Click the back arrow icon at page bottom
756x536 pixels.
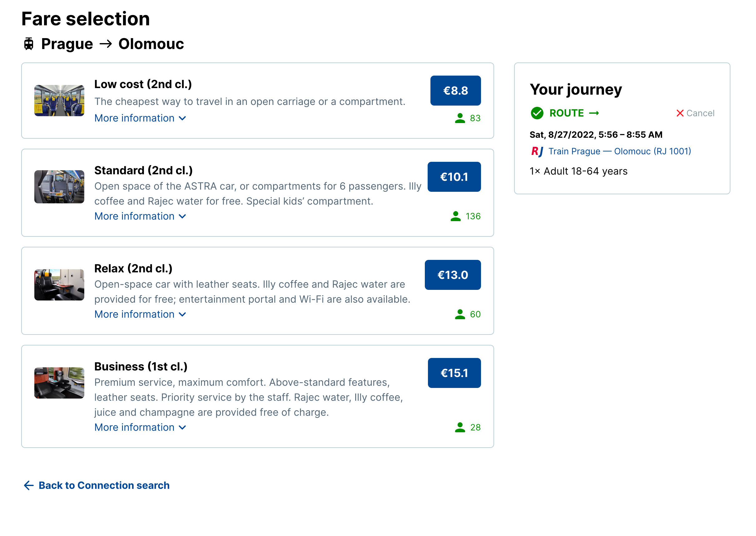(29, 485)
